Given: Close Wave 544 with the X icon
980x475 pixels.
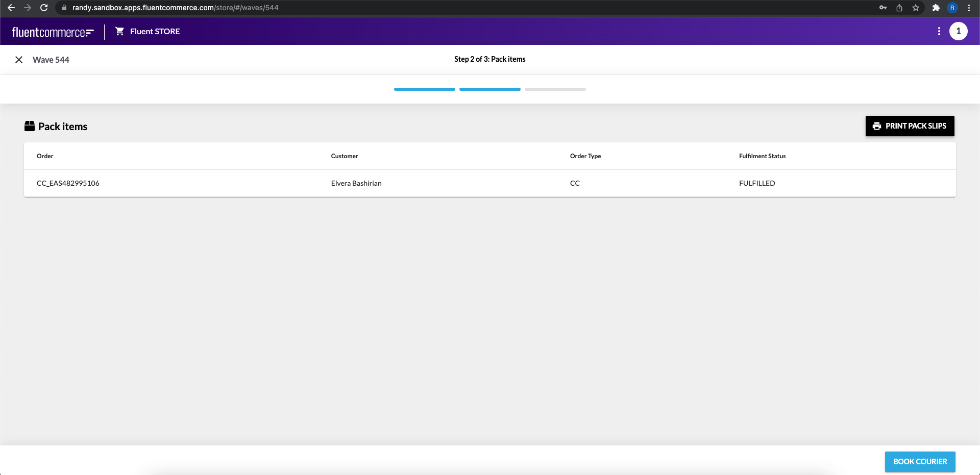Looking at the screenshot, I should (19, 60).
